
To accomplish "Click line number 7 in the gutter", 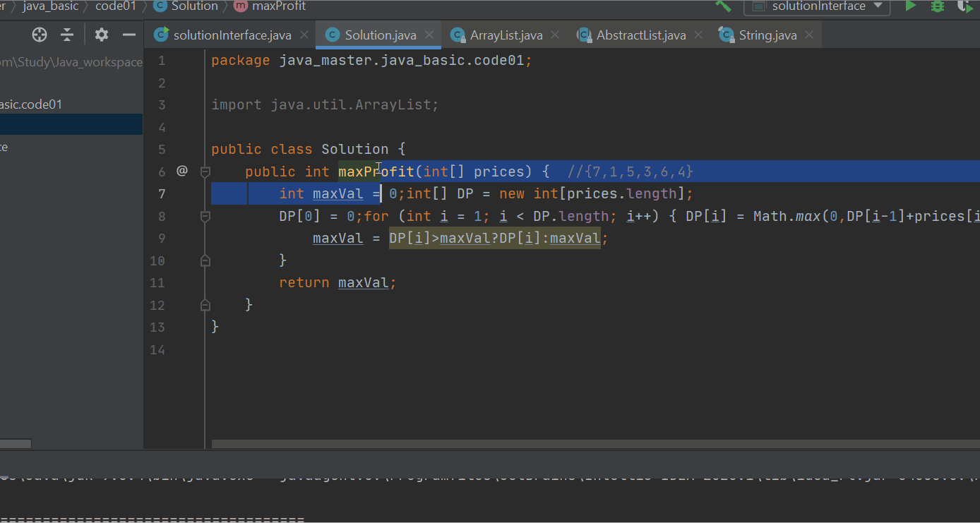I will tap(162, 194).
